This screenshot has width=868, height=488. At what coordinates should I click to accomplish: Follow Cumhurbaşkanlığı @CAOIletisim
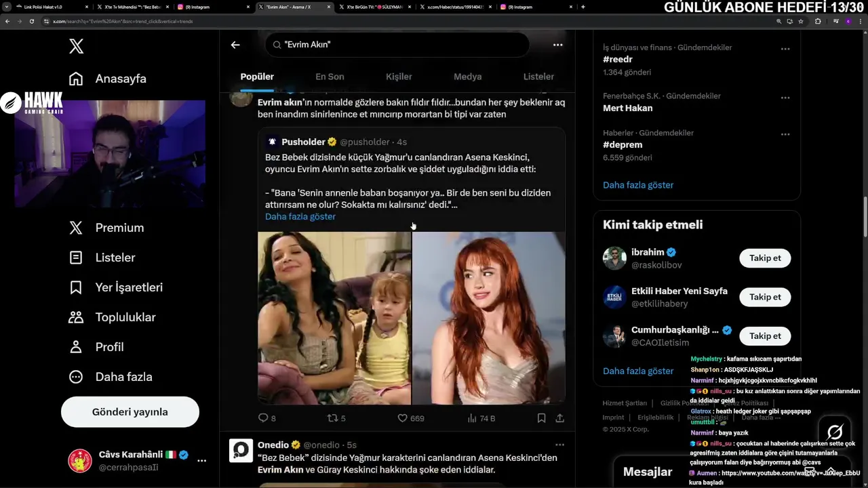click(765, 336)
